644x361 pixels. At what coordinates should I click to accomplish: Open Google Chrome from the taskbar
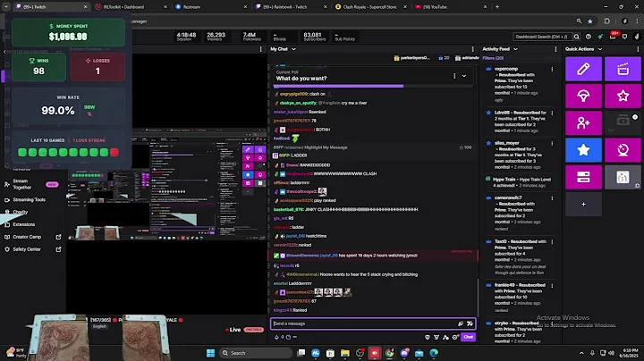389,353
